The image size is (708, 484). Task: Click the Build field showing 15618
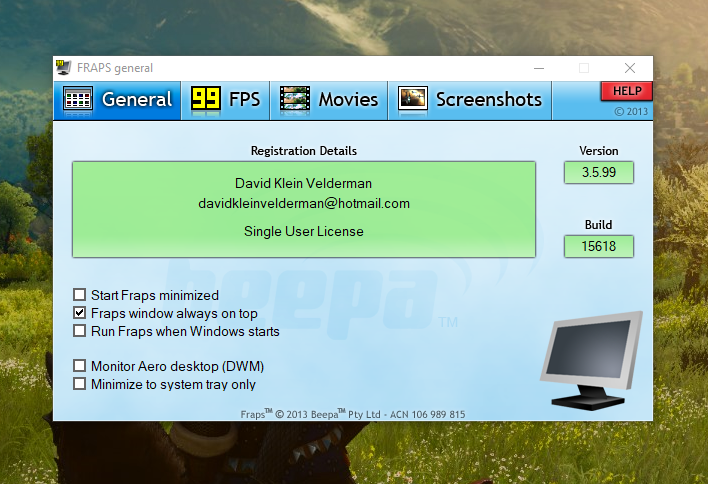pyautogui.click(x=599, y=247)
